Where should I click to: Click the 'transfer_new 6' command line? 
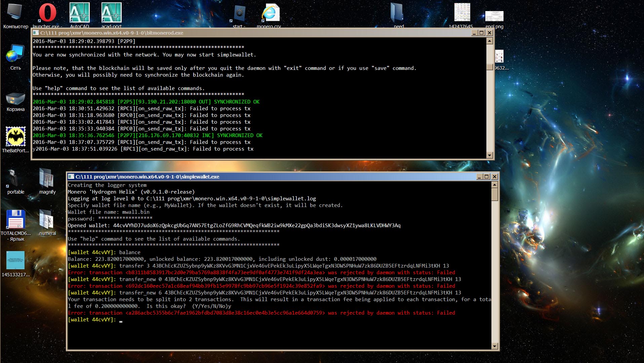coord(265,293)
